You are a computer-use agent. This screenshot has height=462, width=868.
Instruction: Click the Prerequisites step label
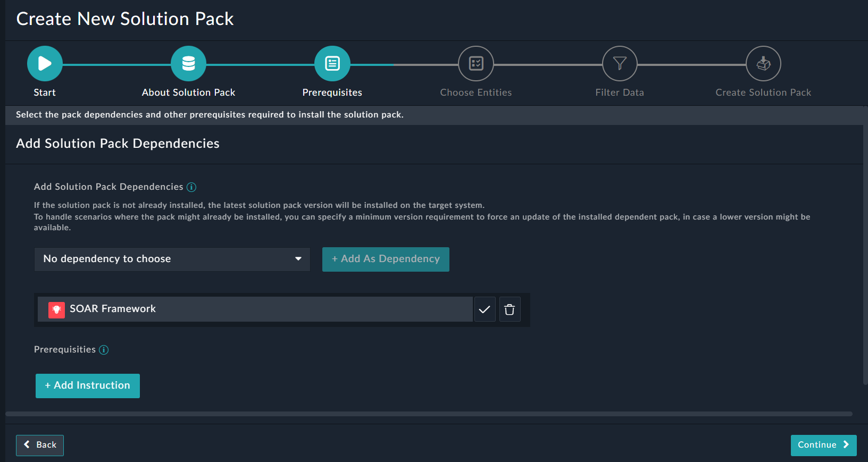tap(332, 93)
